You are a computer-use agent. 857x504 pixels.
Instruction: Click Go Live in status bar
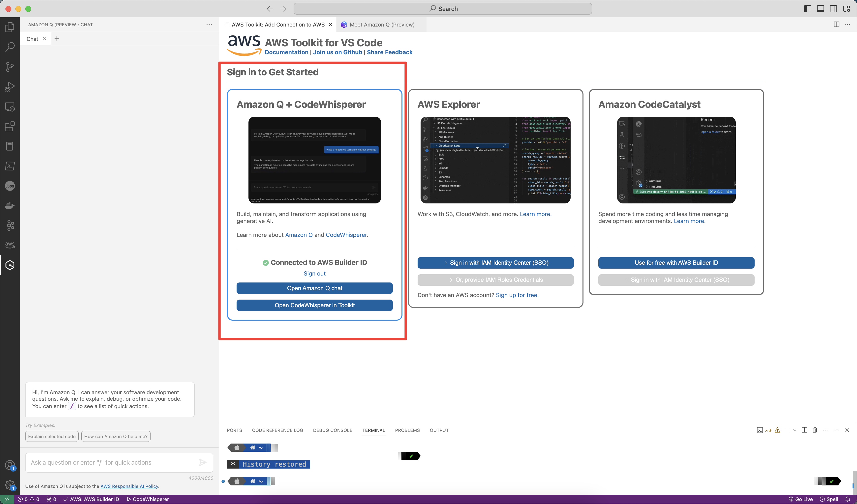[x=800, y=499]
